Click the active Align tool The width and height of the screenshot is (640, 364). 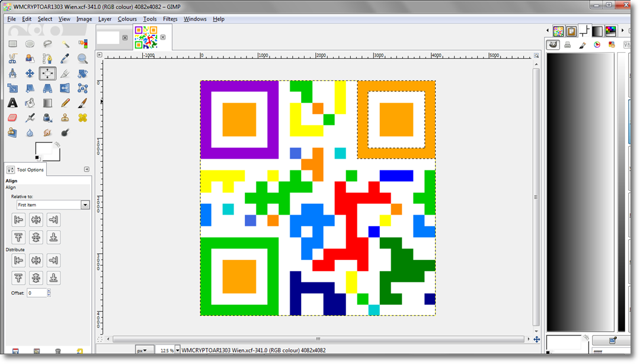[47, 73]
